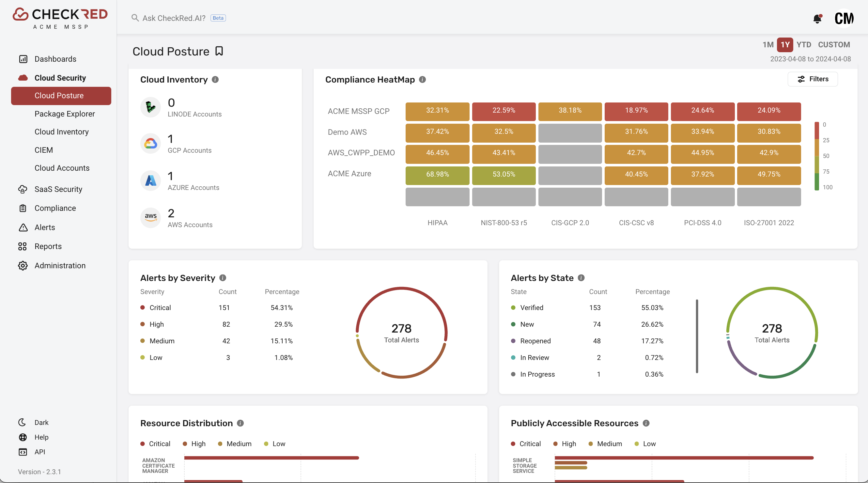
Task: Bookmark the Cloud Posture page
Action: (219, 51)
